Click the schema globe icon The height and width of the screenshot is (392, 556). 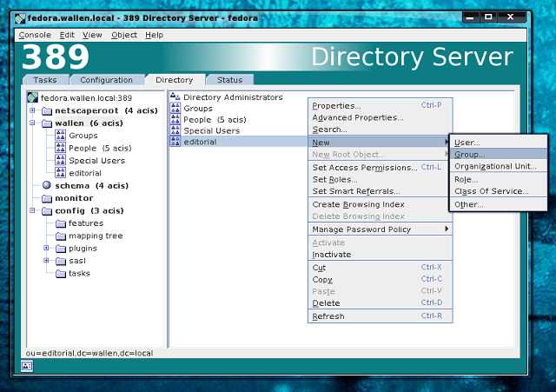[46, 185]
